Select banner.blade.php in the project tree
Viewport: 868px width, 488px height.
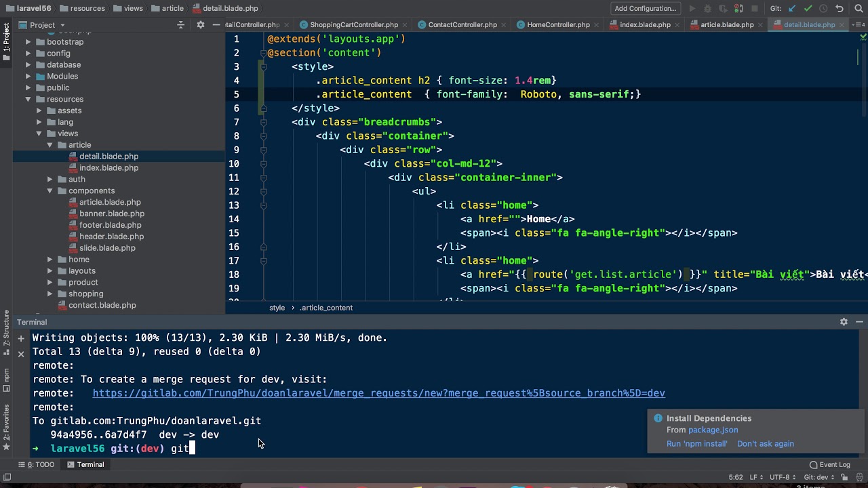(x=111, y=213)
